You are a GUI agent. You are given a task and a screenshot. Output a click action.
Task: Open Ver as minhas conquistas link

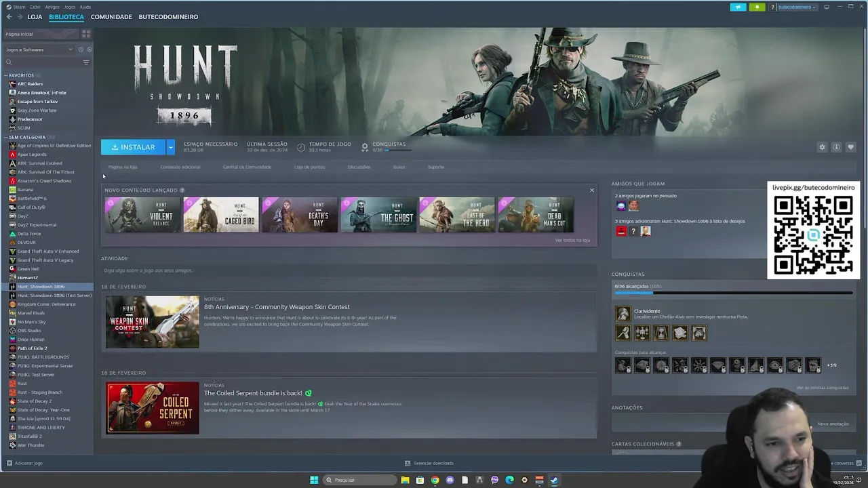click(822, 388)
